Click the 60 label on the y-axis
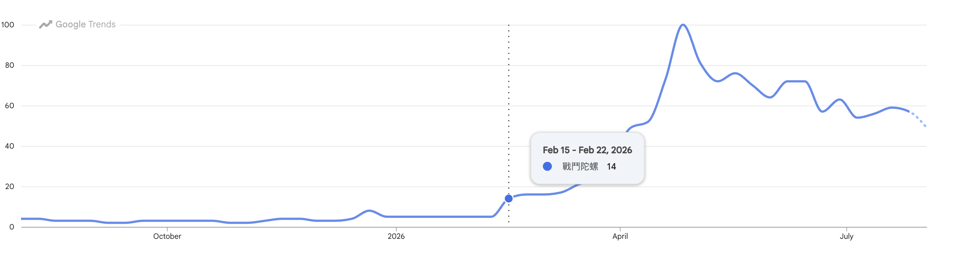Image resolution: width=980 pixels, height=280 pixels. 9,106
